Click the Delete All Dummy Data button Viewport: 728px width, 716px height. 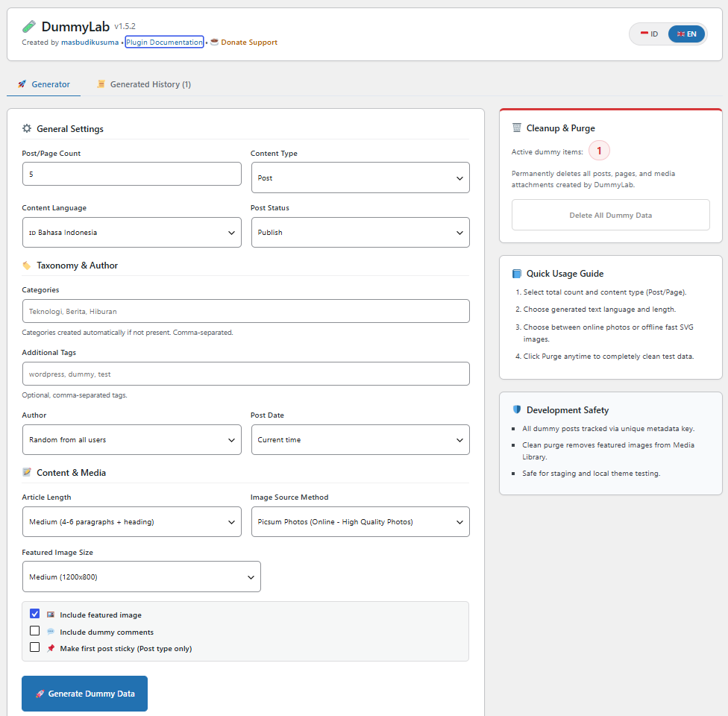pyautogui.click(x=611, y=215)
